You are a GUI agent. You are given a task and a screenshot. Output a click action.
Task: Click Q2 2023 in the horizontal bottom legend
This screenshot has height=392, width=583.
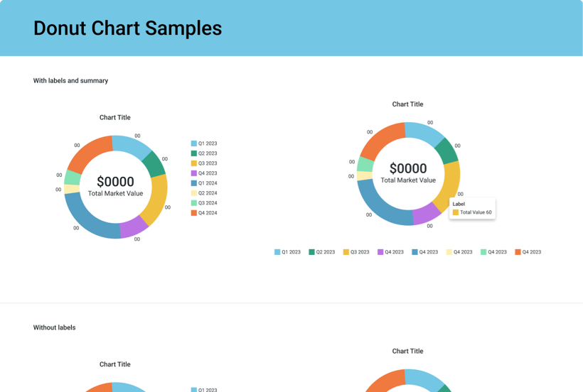tap(321, 252)
